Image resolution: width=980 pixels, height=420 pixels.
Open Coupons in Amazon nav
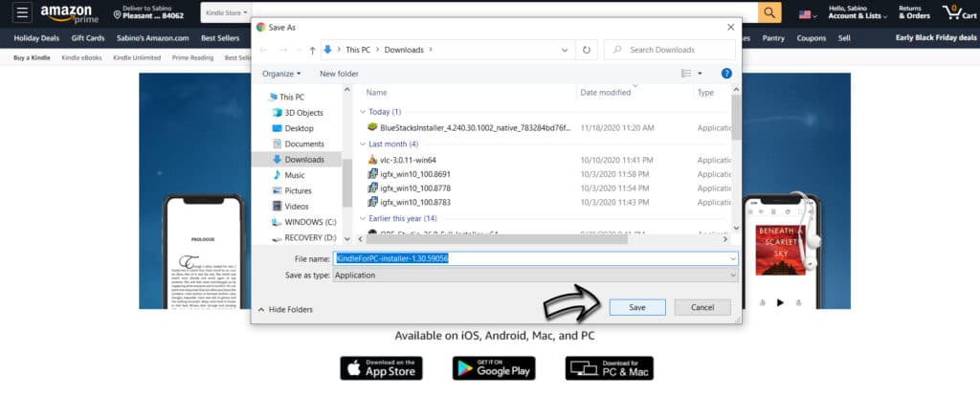pyautogui.click(x=812, y=38)
